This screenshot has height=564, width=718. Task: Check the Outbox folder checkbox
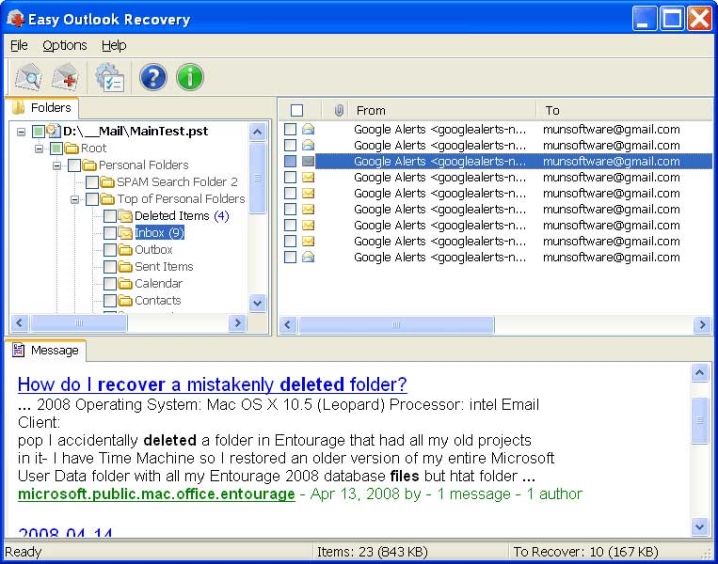[x=110, y=250]
